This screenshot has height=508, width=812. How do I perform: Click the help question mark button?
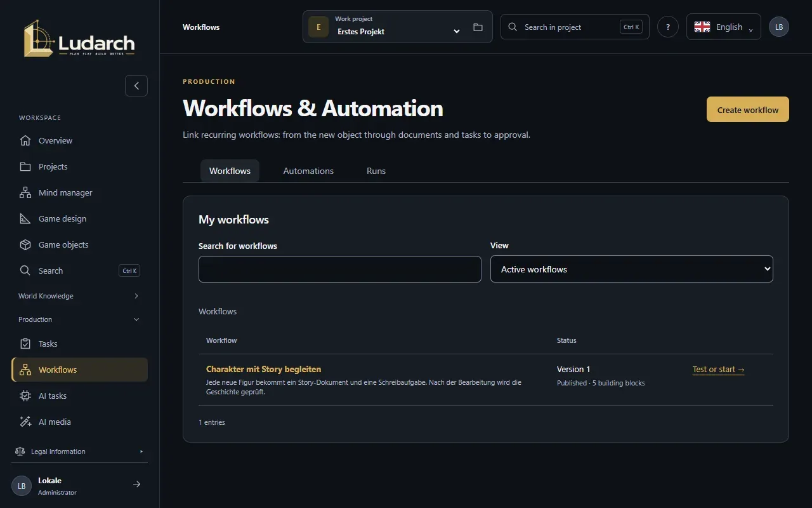(x=668, y=27)
